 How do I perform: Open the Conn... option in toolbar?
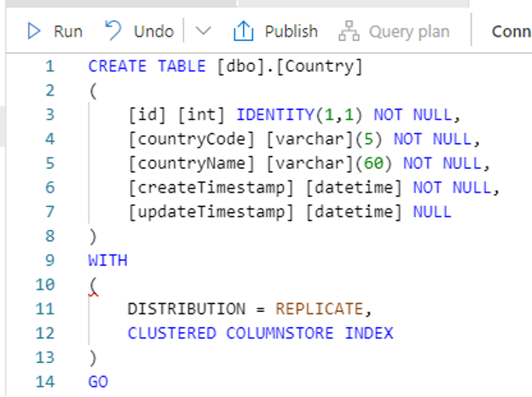pyautogui.click(x=512, y=32)
